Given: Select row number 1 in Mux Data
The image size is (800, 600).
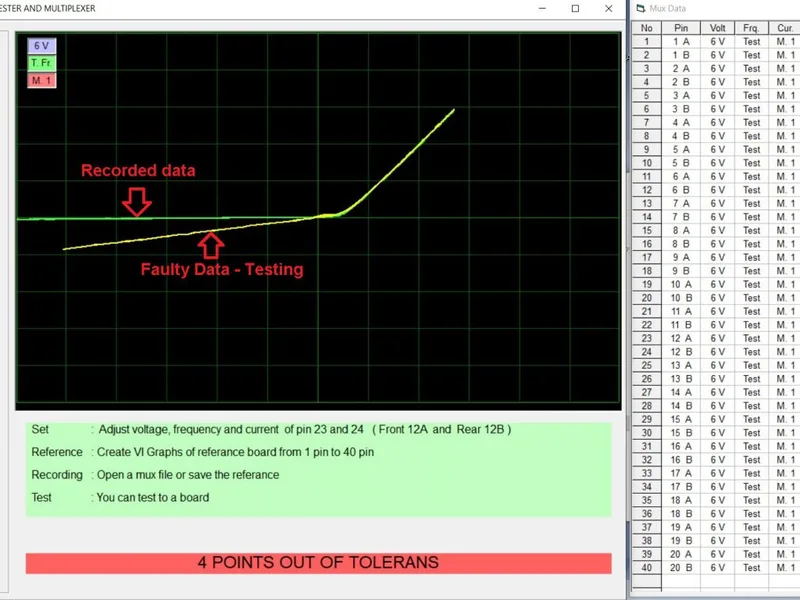Looking at the screenshot, I should pyautogui.click(x=646, y=42).
